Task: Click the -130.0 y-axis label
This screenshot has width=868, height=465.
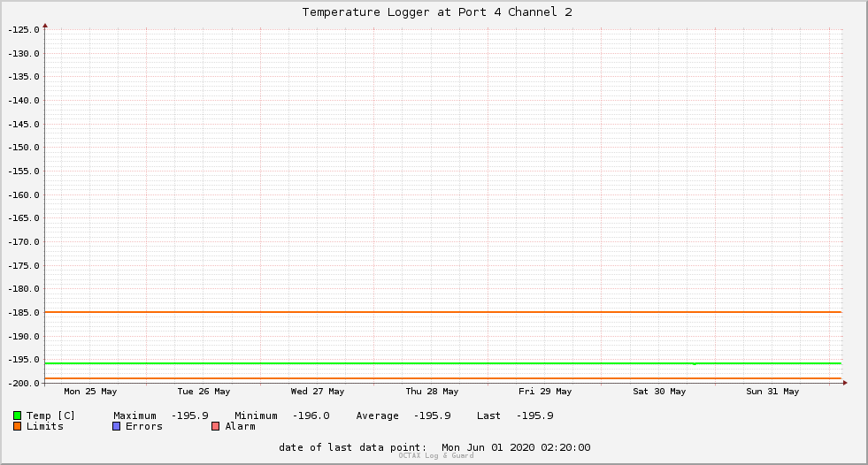Action: 24,54
